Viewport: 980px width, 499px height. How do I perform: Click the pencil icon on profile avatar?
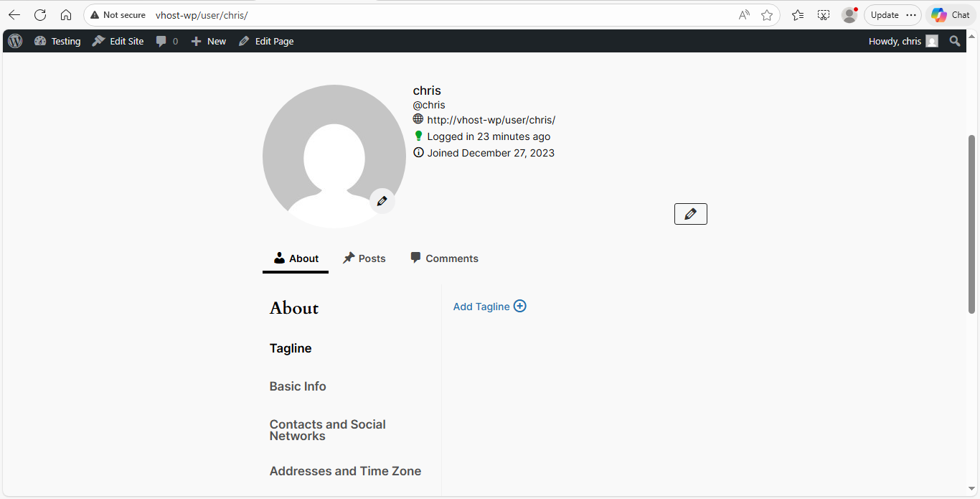click(382, 202)
